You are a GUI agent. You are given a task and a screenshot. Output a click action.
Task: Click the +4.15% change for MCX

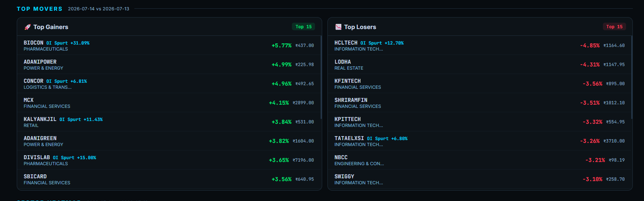279,103
